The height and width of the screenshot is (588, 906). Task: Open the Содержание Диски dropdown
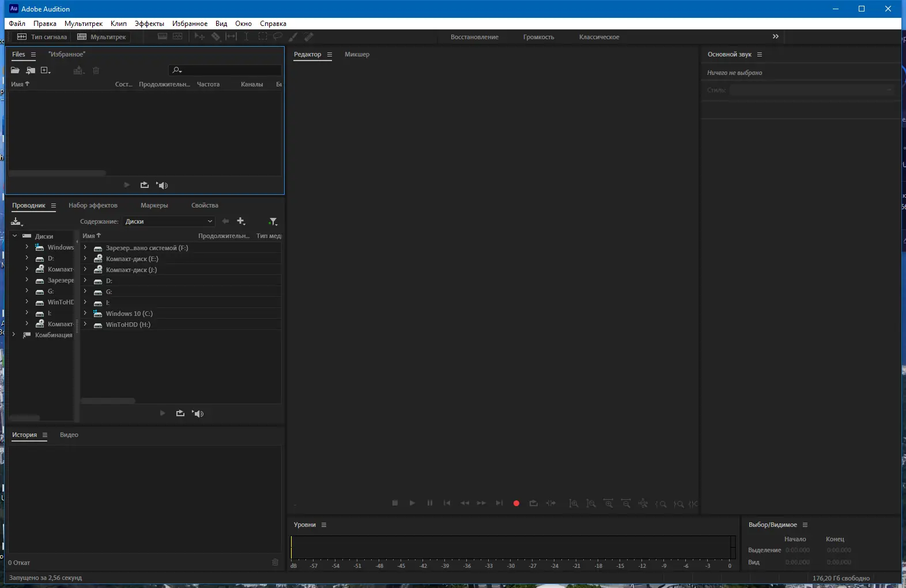click(169, 221)
